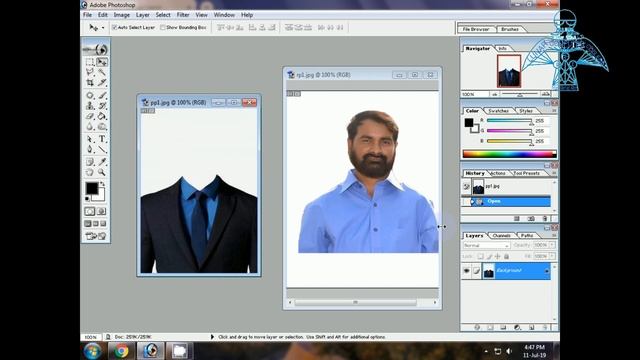Select the Hand tool

[90, 172]
